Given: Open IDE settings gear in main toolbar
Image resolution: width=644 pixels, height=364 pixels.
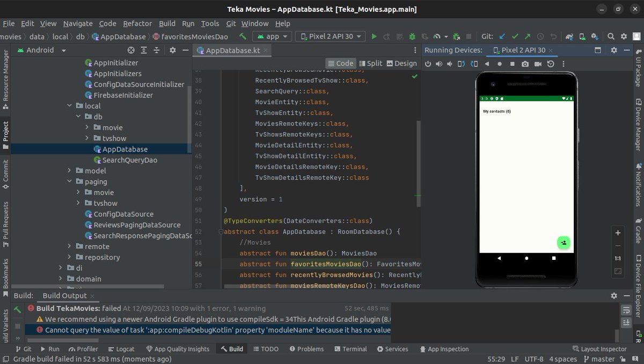Looking at the screenshot, I should coord(624,37).
